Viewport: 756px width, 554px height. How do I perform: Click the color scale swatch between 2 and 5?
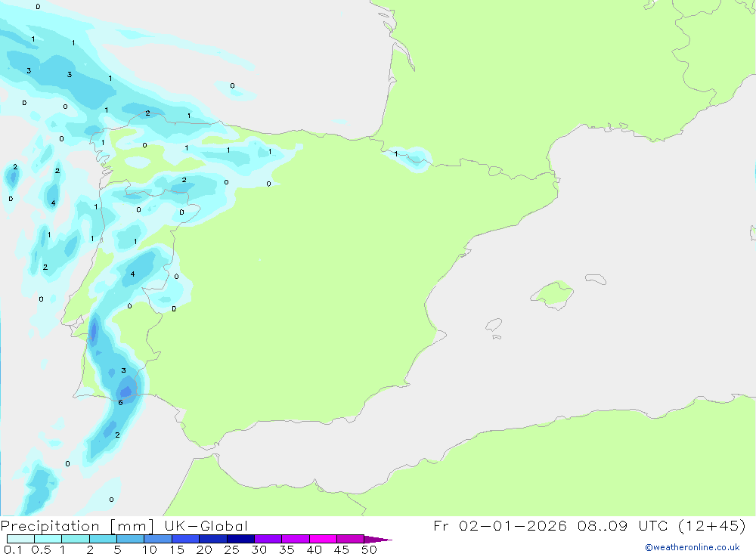pyautogui.click(x=103, y=539)
